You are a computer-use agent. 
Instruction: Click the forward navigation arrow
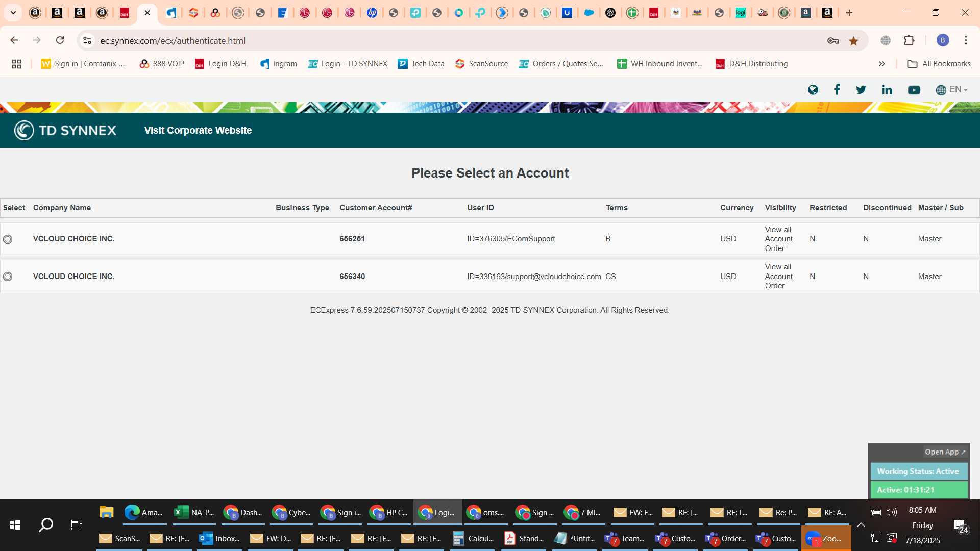tap(37, 40)
